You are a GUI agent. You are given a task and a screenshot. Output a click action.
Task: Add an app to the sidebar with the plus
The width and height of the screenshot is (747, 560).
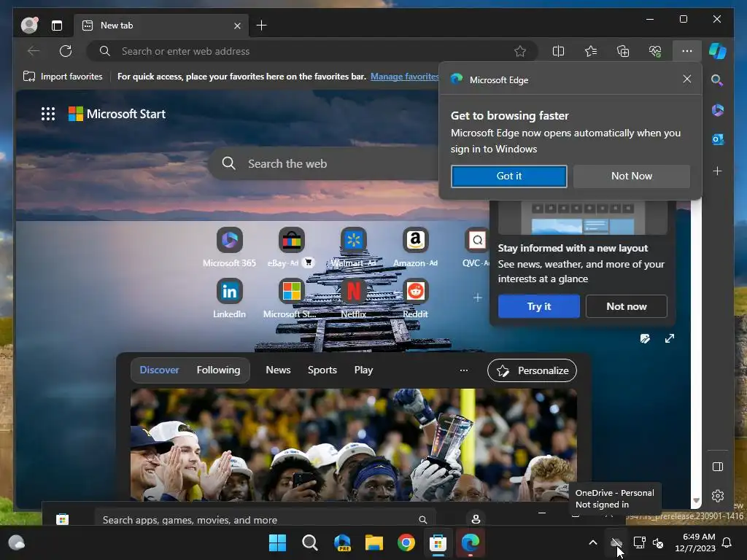point(718,171)
